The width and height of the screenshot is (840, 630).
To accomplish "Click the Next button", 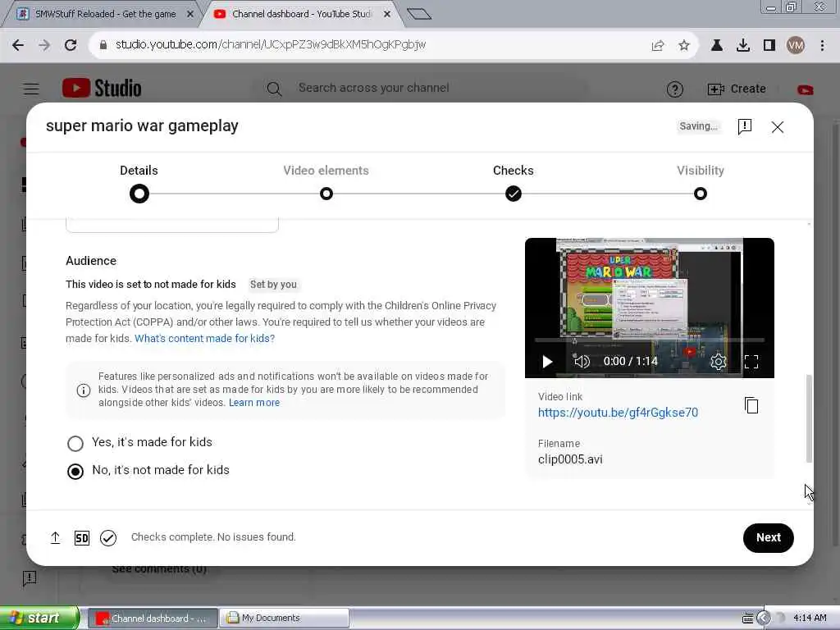I will (x=768, y=538).
